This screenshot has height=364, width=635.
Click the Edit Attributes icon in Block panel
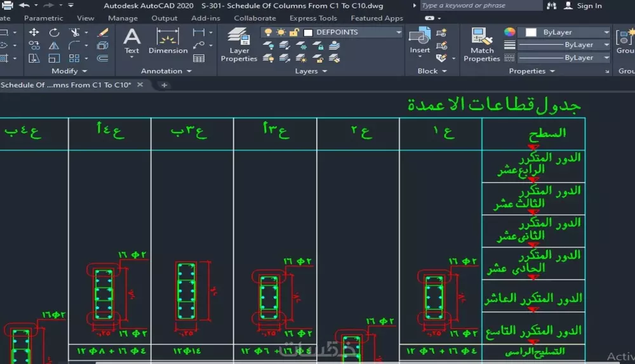tap(441, 58)
